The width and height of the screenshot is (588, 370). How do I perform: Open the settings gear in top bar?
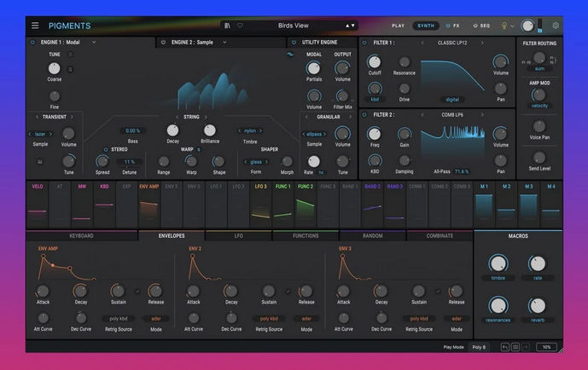tap(556, 26)
